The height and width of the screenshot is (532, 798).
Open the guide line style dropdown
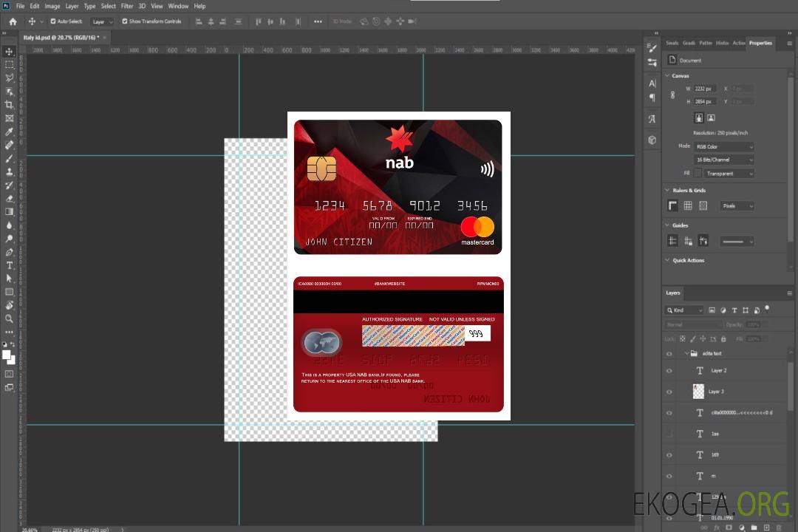tap(737, 242)
